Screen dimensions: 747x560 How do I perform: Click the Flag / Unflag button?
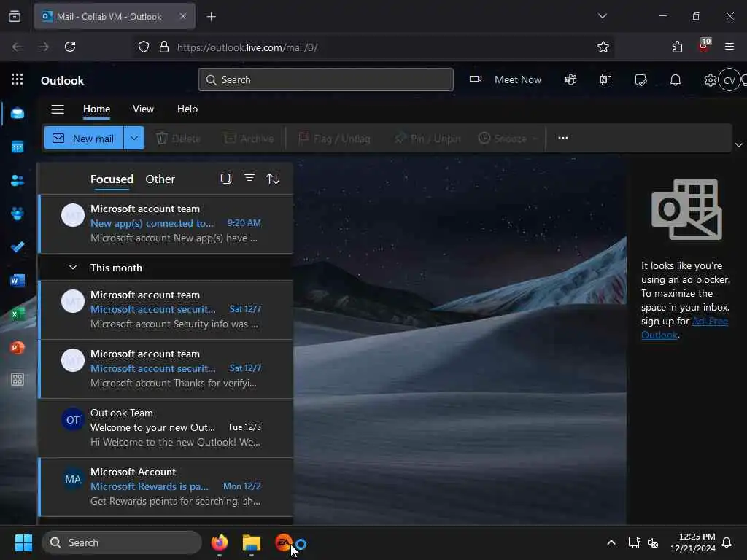click(x=334, y=139)
